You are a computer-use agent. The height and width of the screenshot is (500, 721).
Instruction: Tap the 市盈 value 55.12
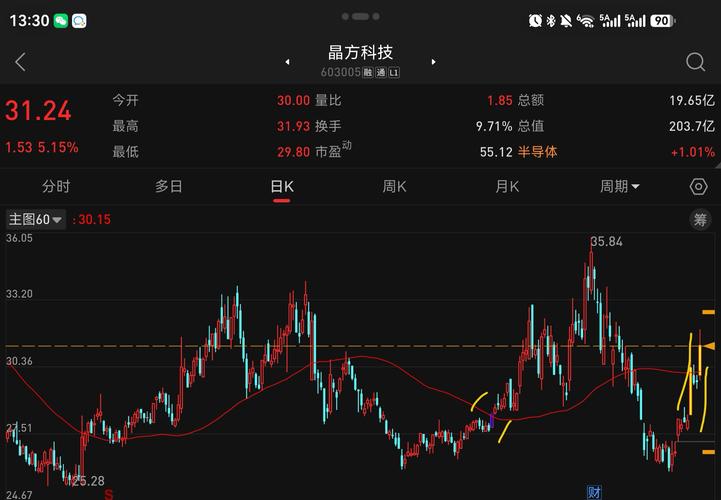point(496,152)
